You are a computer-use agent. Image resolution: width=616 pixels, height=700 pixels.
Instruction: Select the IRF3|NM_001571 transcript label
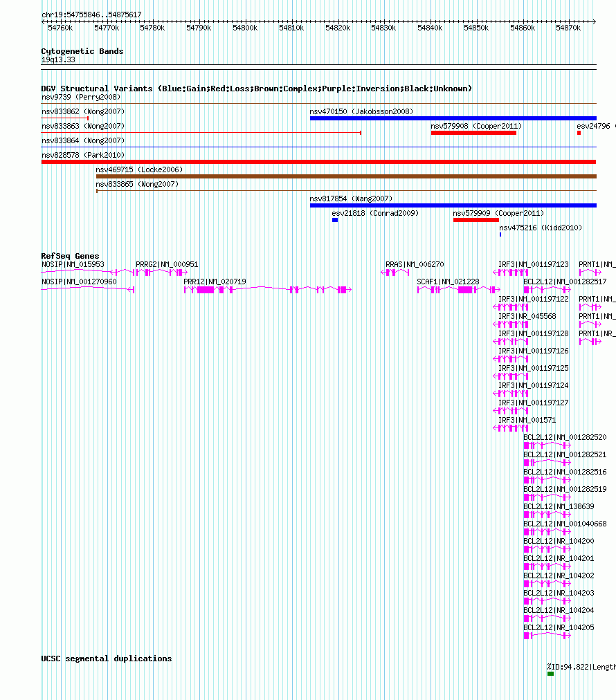pos(527,420)
